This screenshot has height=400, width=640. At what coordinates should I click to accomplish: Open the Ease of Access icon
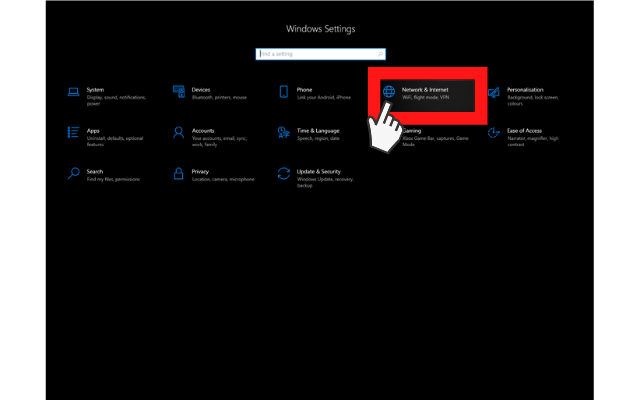click(493, 133)
